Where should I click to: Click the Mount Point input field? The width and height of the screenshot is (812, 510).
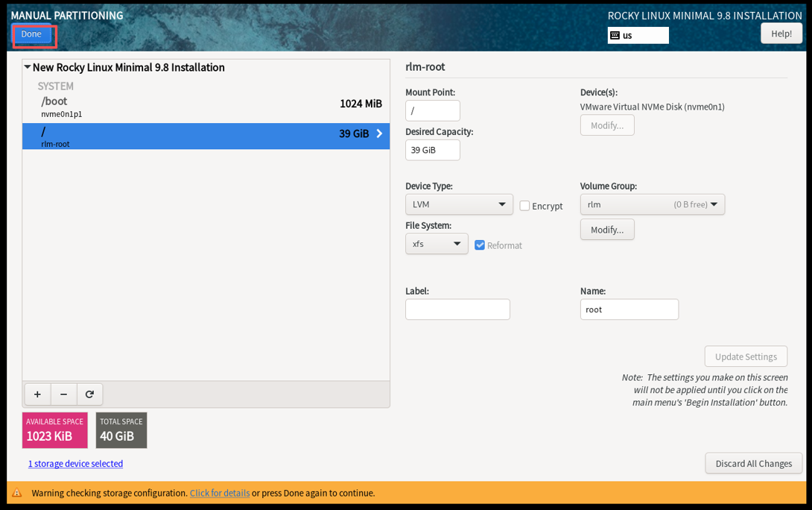click(x=432, y=111)
